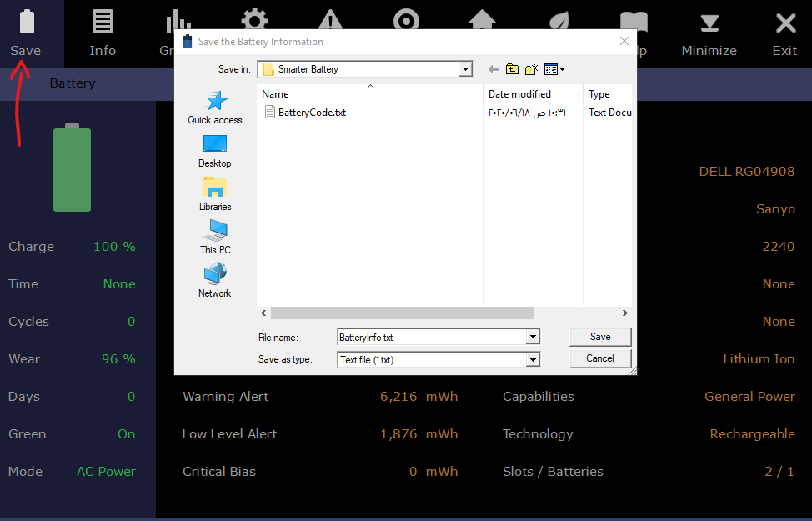
Task: Exit the application via the Exit icon
Action: coord(784,32)
